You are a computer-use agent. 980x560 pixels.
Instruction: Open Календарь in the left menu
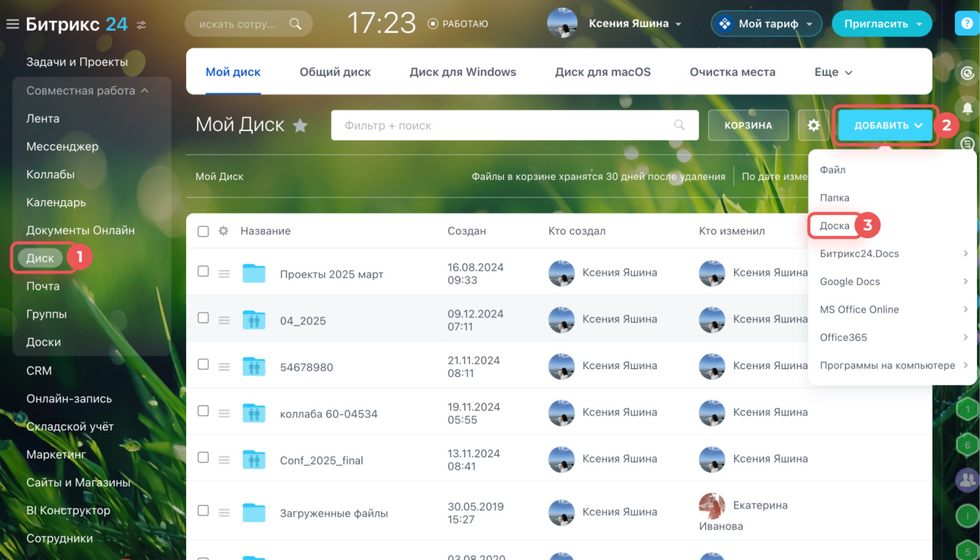[x=56, y=202]
